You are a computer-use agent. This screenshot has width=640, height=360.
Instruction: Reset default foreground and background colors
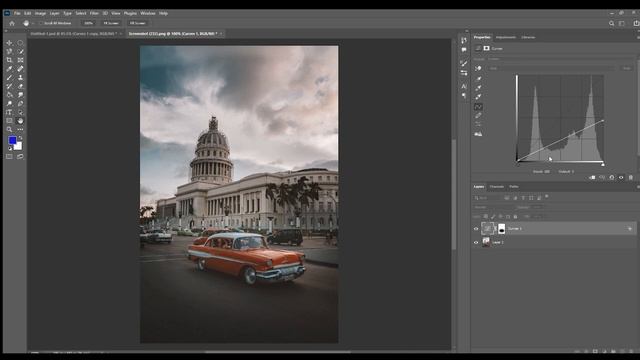pyautogui.click(x=10, y=149)
